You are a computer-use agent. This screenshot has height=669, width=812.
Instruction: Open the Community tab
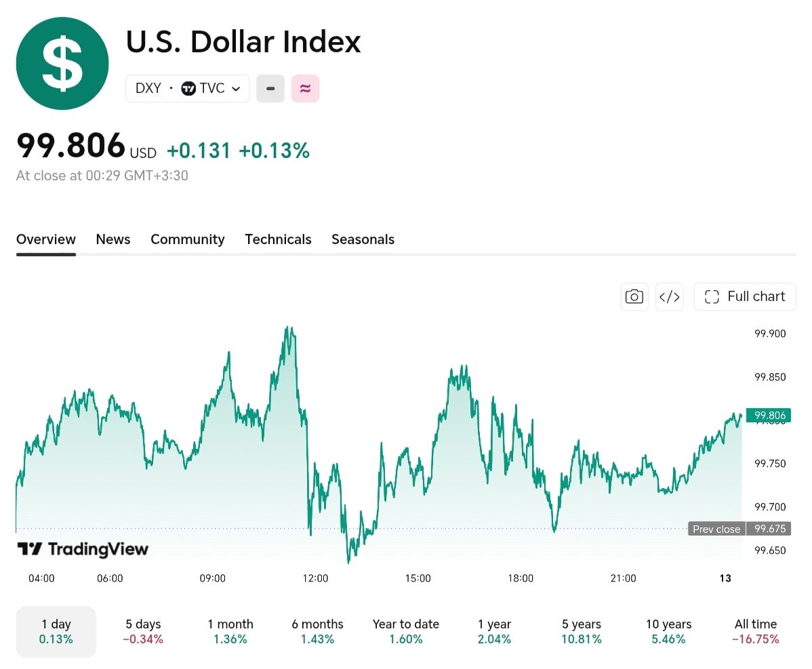[188, 239]
